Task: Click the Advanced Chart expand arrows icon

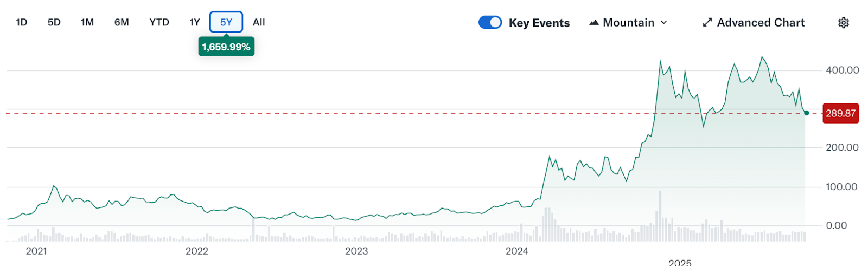Action: (707, 23)
